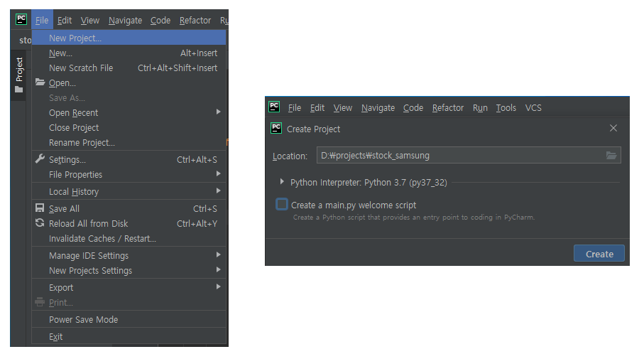Open the View menu in left window

click(x=90, y=20)
